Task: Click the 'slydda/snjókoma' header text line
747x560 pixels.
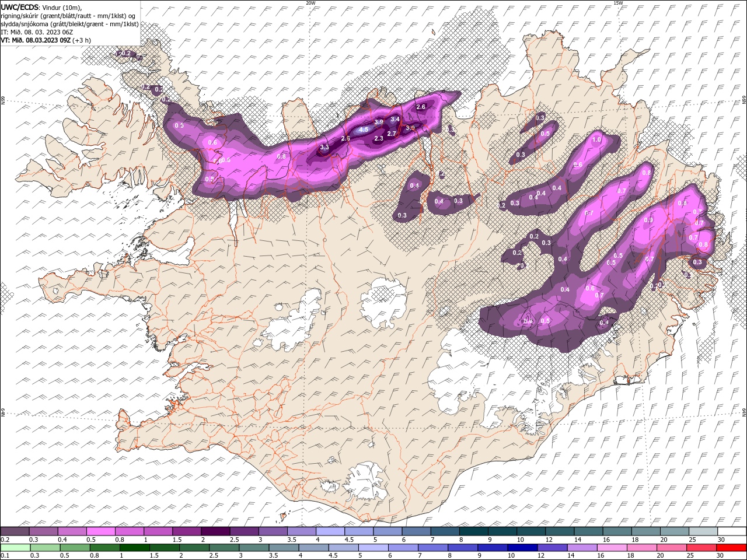Action: 69,24
